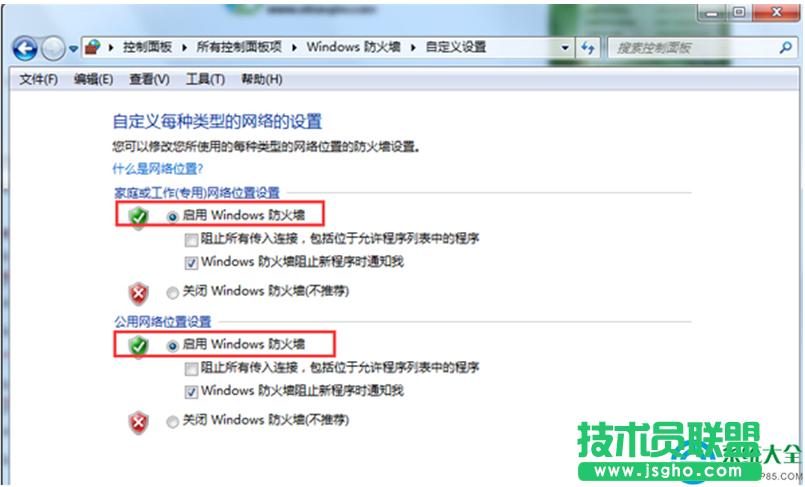Open the 工具(T) menu
This screenshot has height=487, width=805.
[x=204, y=79]
